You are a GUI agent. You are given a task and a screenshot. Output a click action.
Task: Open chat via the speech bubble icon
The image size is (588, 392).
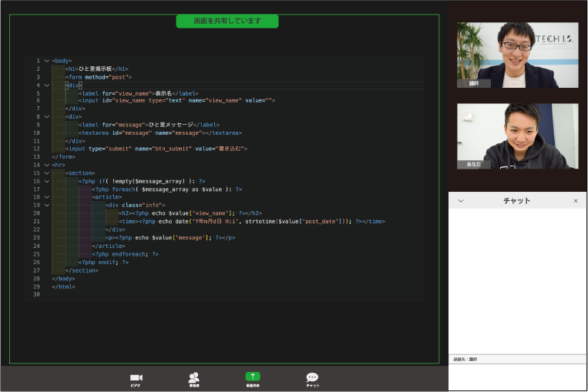coord(312,377)
